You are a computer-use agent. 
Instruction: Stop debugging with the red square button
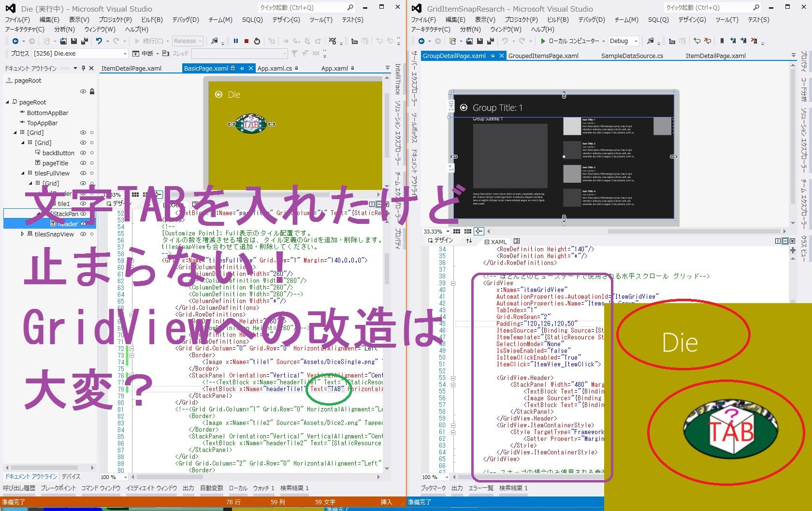click(246, 41)
